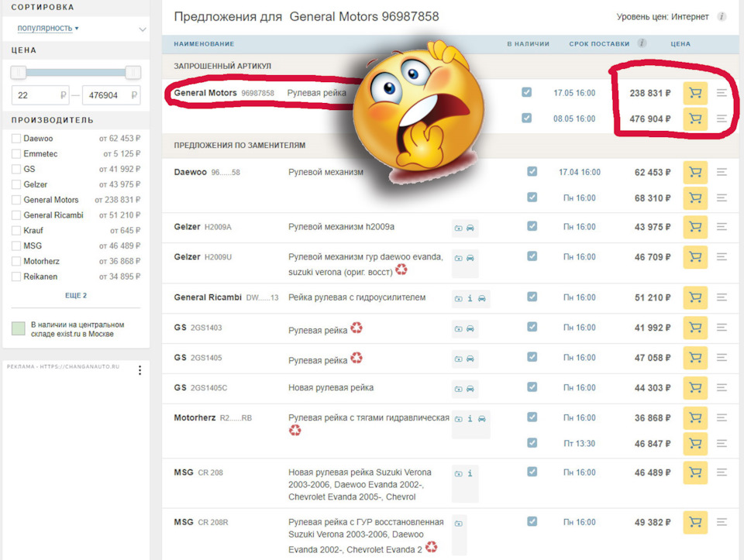The image size is (744, 560).
Task: Add GS 2GS1405 to cart
Action: pyautogui.click(x=695, y=358)
